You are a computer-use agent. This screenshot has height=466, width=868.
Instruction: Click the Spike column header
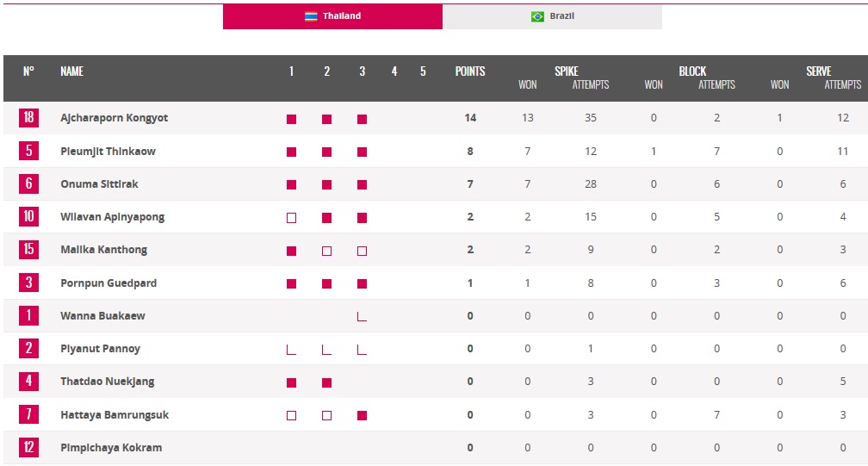click(567, 71)
